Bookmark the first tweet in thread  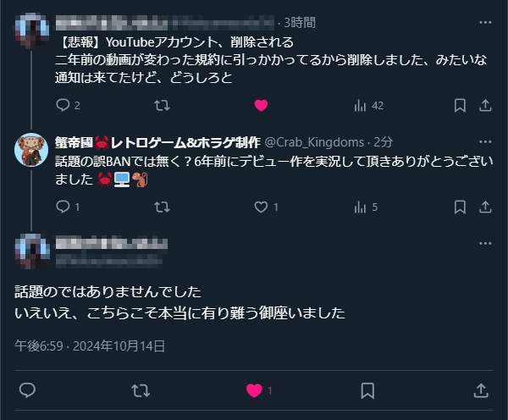click(x=460, y=105)
